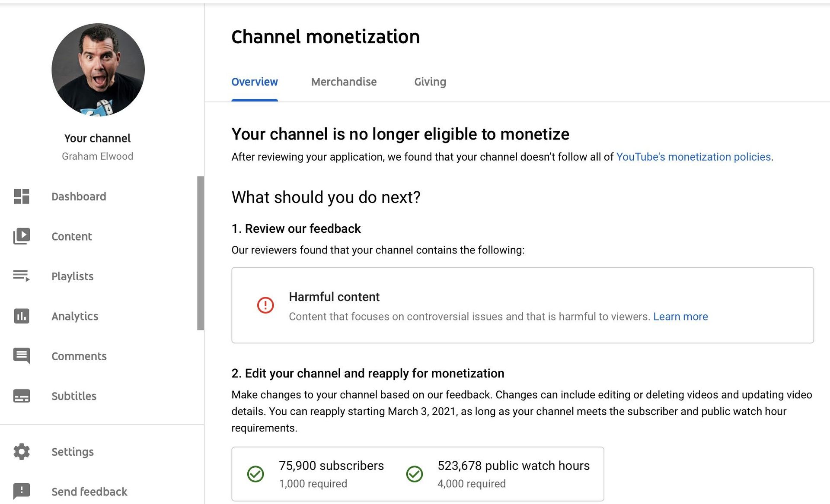830x504 pixels.
Task: Click the 'Your channel' label
Action: 98,138
